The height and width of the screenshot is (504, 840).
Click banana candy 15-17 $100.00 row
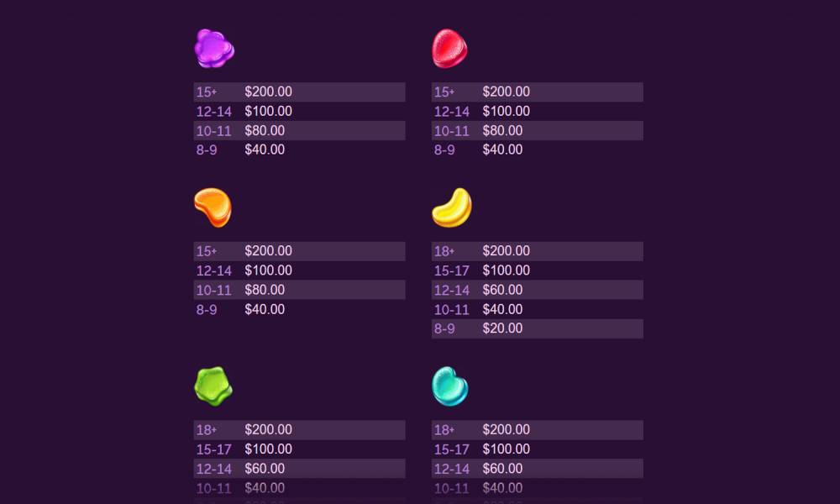coord(538,270)
